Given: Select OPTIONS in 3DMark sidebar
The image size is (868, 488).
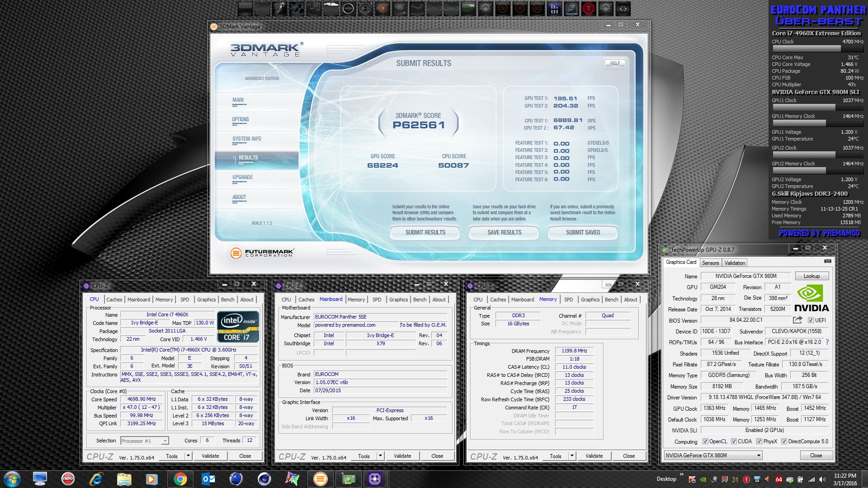Looking at the screenshot, I should [x=241, y=119].
